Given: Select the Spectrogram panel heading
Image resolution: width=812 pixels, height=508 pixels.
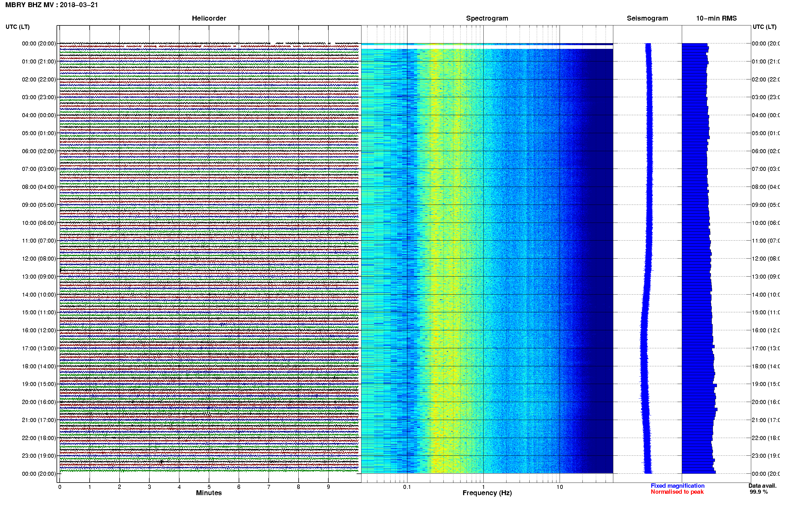Looking at the screenshot, I should (x=487, y=18).
